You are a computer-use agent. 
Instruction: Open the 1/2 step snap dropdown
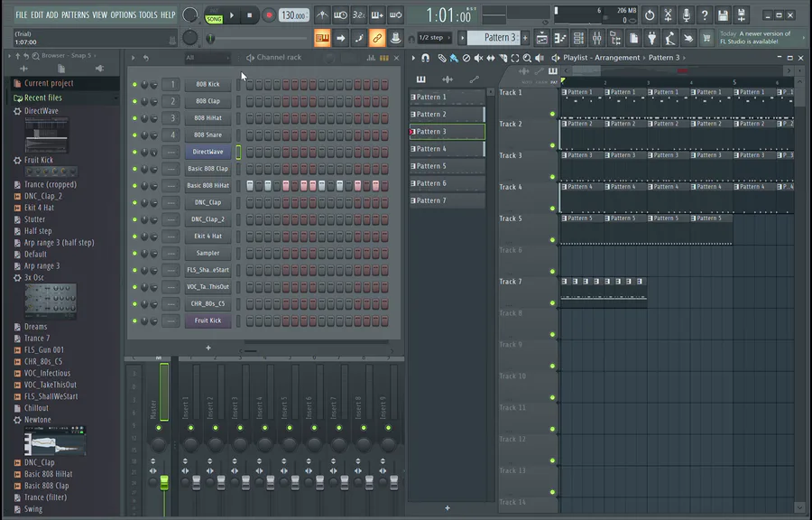point(435,38)
